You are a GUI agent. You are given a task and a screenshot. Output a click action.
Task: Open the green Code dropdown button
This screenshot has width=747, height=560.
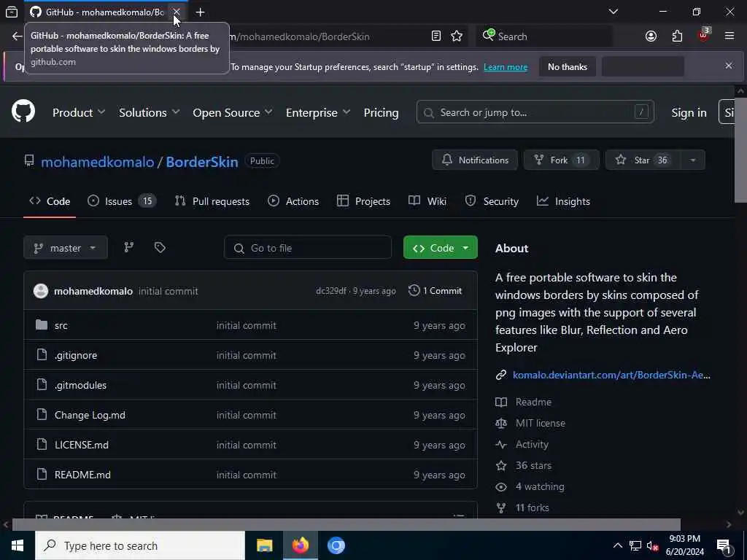[440, 248]
